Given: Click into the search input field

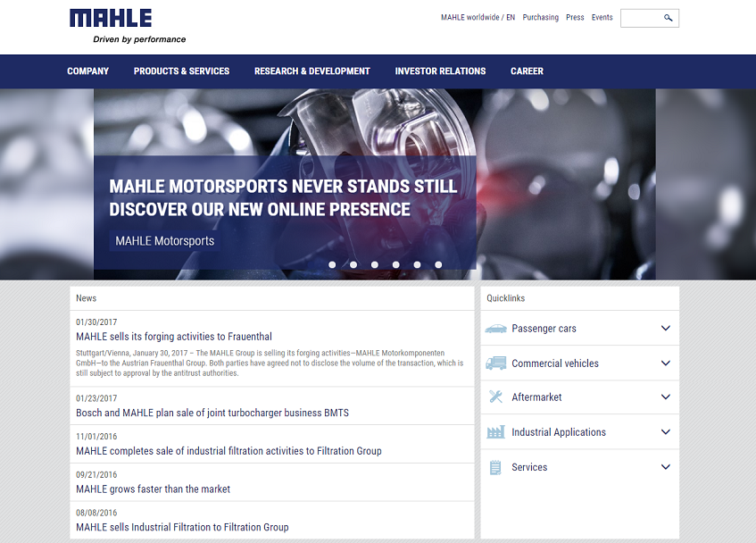Looking at the screenshot, I should coord(641,18).
